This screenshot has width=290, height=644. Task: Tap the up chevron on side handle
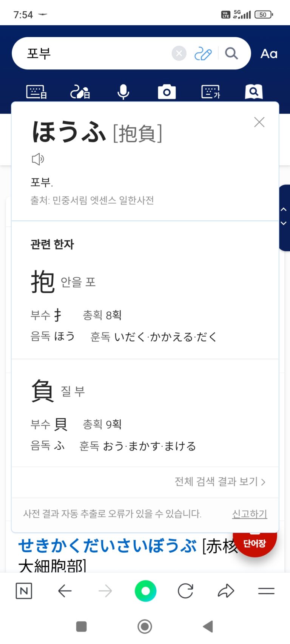(284, 209)
